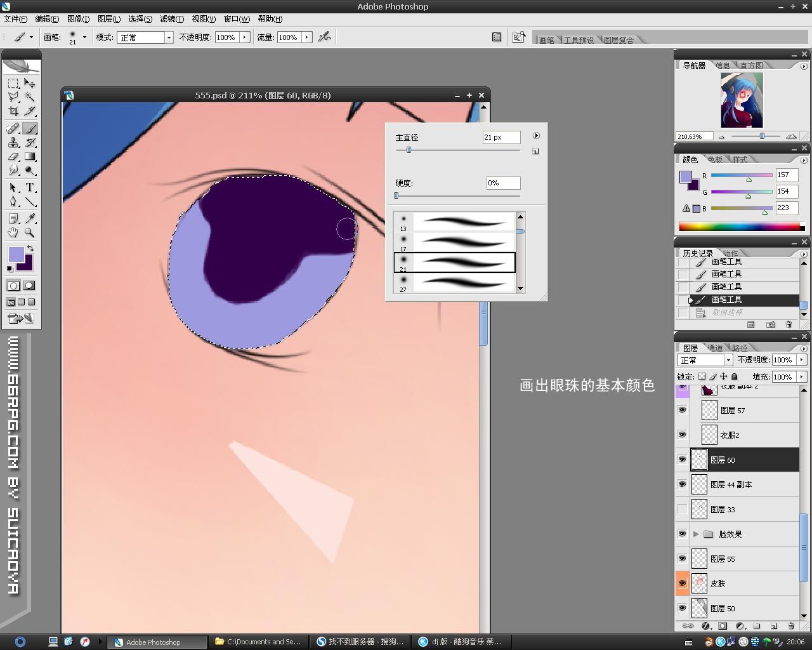Viewport: 812px width, 650px height.
Task: Select the Magic Wand tool
Action: (x=30, y=97)
